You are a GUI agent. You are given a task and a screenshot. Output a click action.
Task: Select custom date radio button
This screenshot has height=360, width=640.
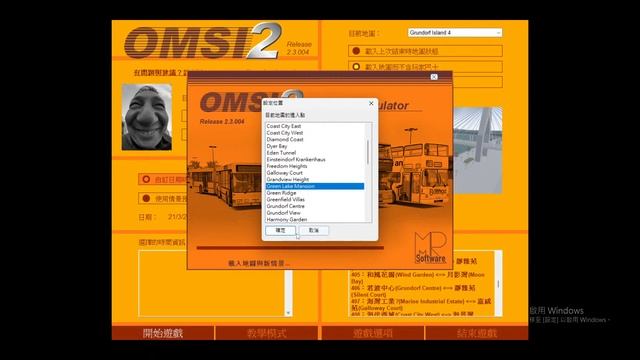pyautogui.click(x=146, y=179)
